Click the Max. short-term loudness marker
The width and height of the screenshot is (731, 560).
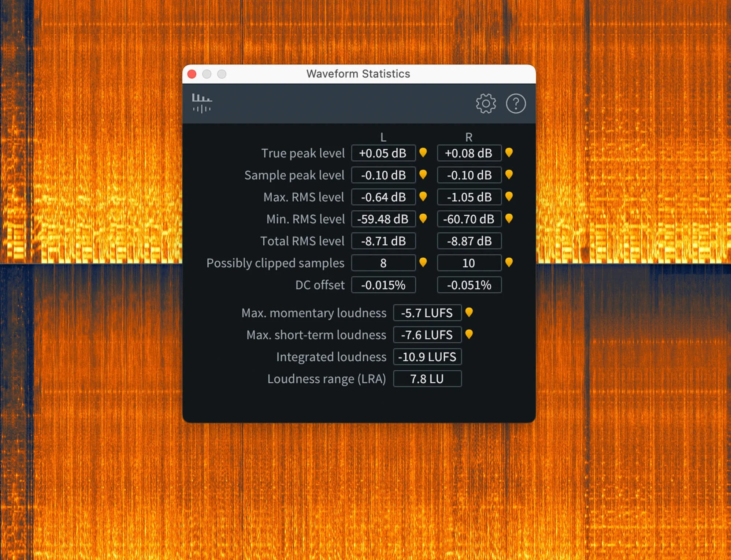click(x=469, y=335)
